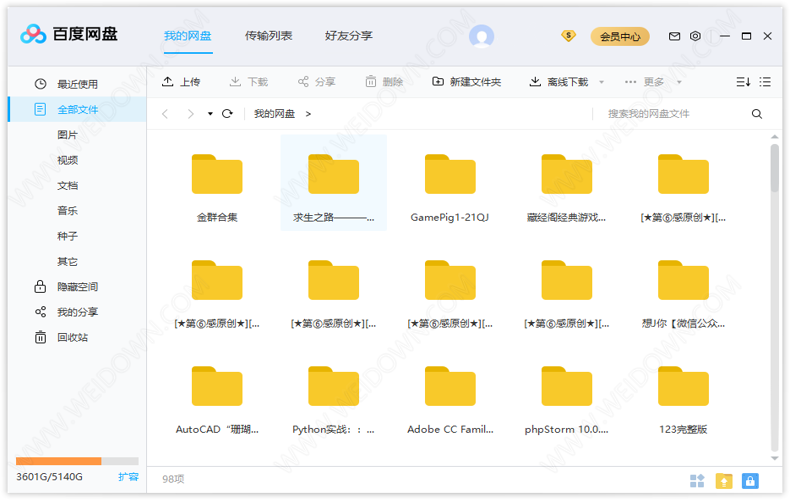Click the blue lock icon at bottom right

pyautogui.click(x=749, y=481)
